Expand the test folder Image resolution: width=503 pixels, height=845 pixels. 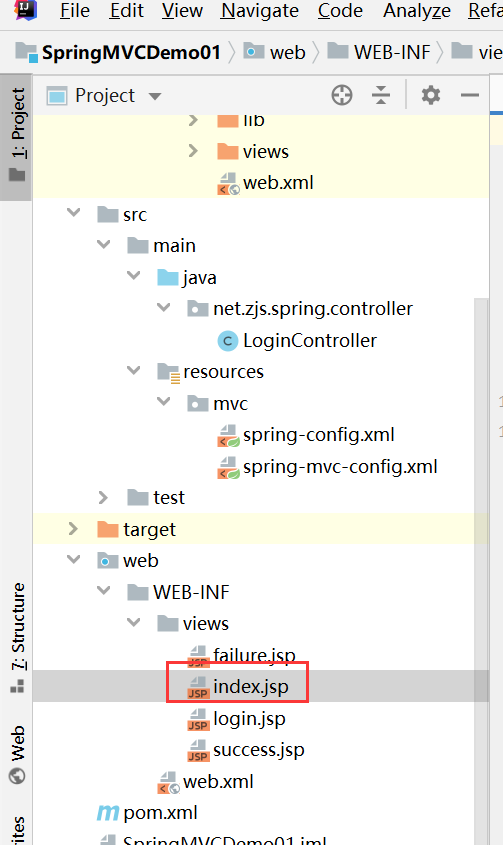click(103, 497)
